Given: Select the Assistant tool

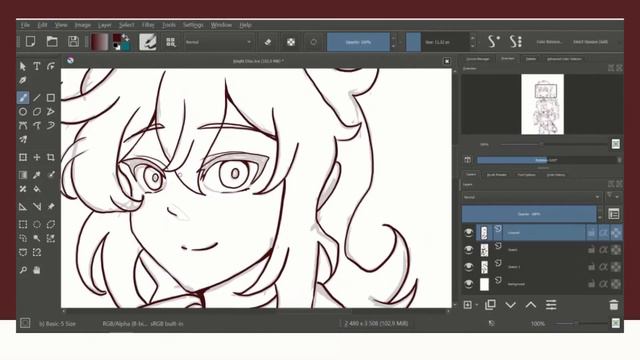Looking at the screenshot, I should pyautogui.click(x=23, y=207).
